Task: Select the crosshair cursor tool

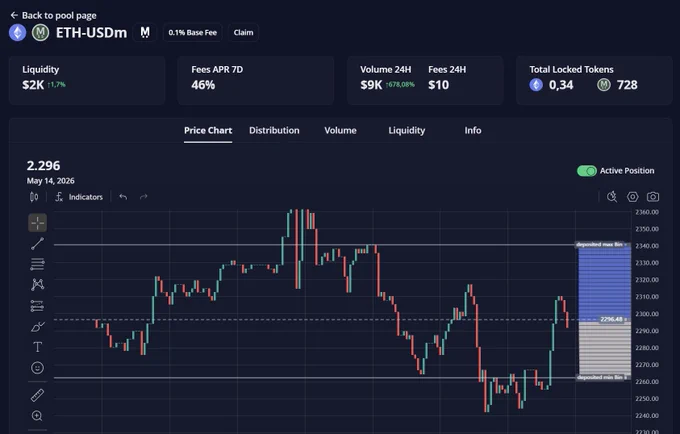Action: click(x=38, y=223)
